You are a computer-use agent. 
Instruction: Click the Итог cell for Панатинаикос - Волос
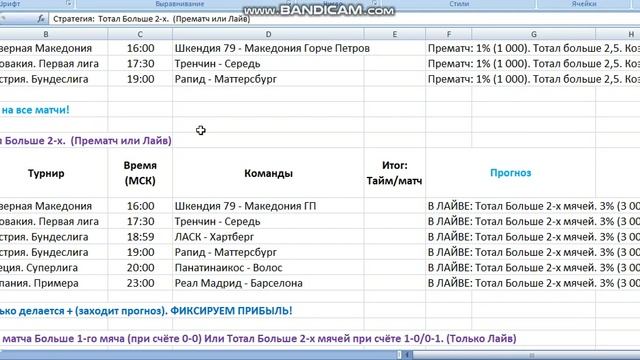pyautogui.click(x=395, y=268)
